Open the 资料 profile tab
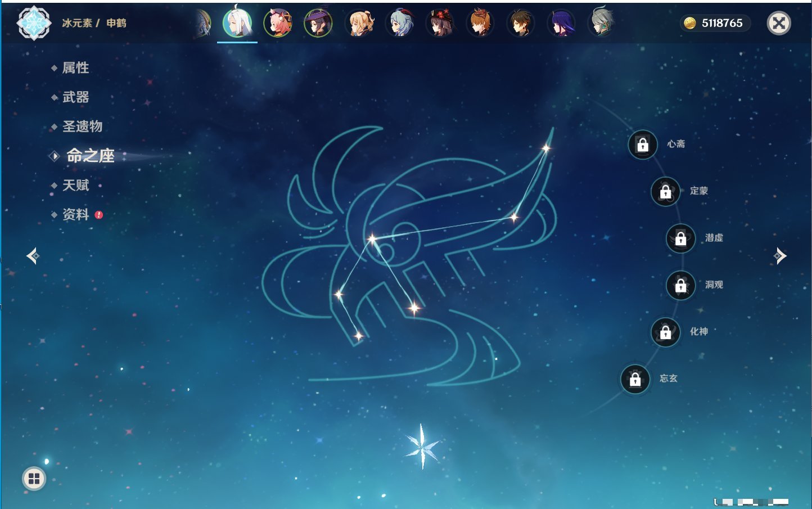 pos(75,214)
